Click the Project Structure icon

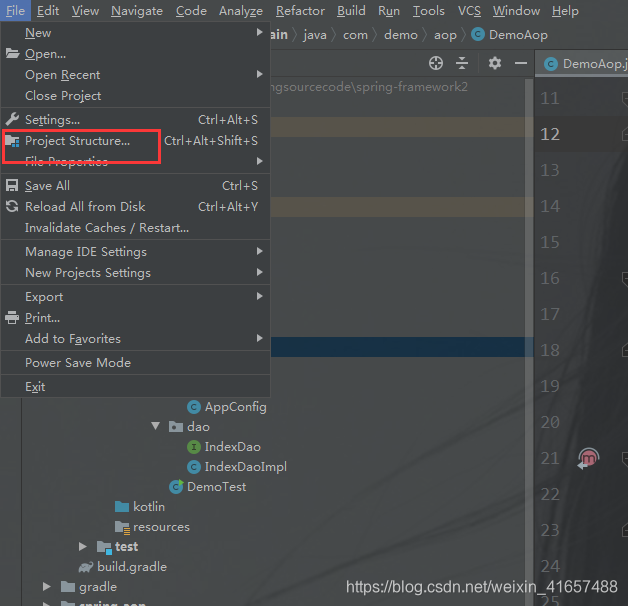(12, 141)
